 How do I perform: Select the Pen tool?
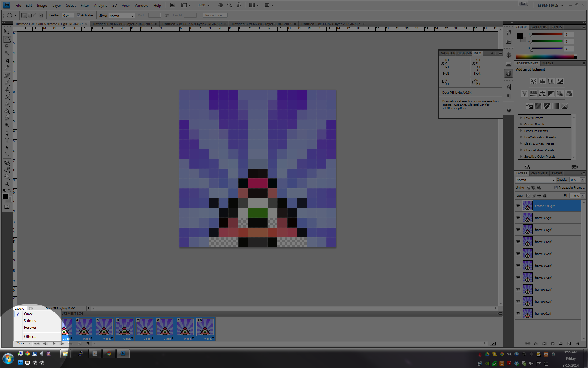click(x=7, y=133)
